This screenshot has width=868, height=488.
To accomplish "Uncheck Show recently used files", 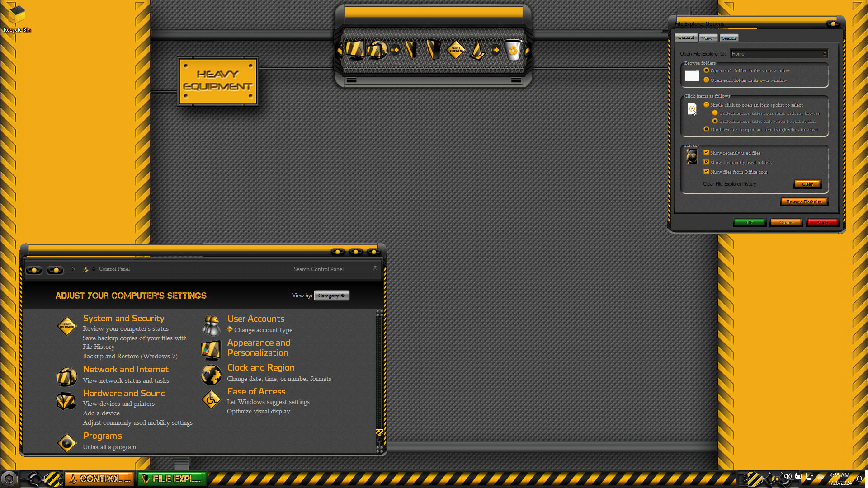I will point(706,153).
